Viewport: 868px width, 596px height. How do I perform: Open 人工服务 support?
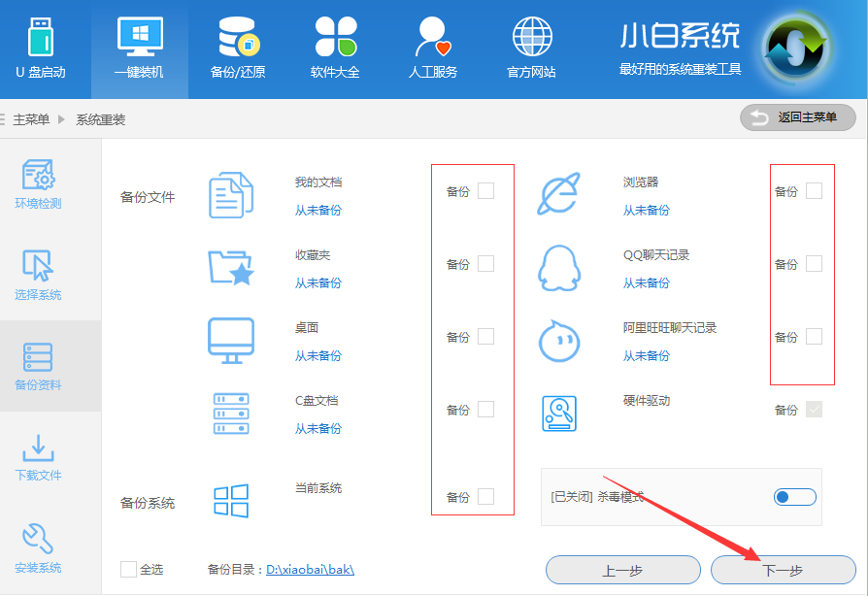[x=432, y=49]
